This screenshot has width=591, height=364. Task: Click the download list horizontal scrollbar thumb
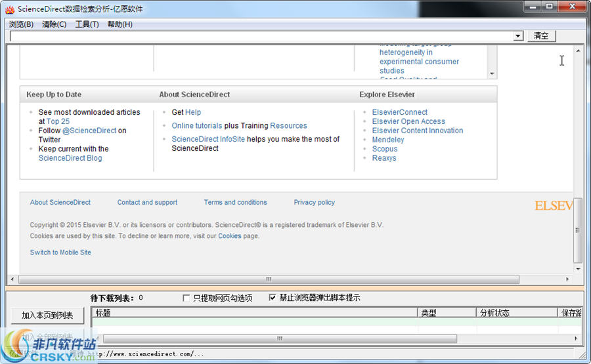[x=280, y=338]
